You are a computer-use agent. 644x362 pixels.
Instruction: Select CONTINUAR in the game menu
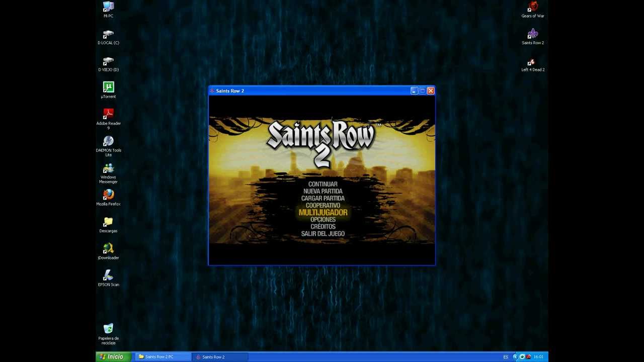click(x=323, y=184)
